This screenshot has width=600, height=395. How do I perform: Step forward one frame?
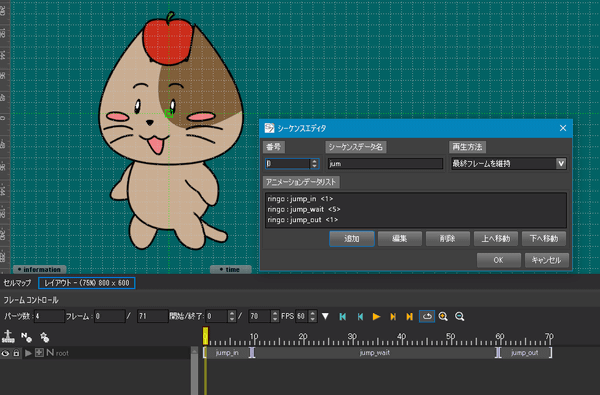(x=393, y=317)
